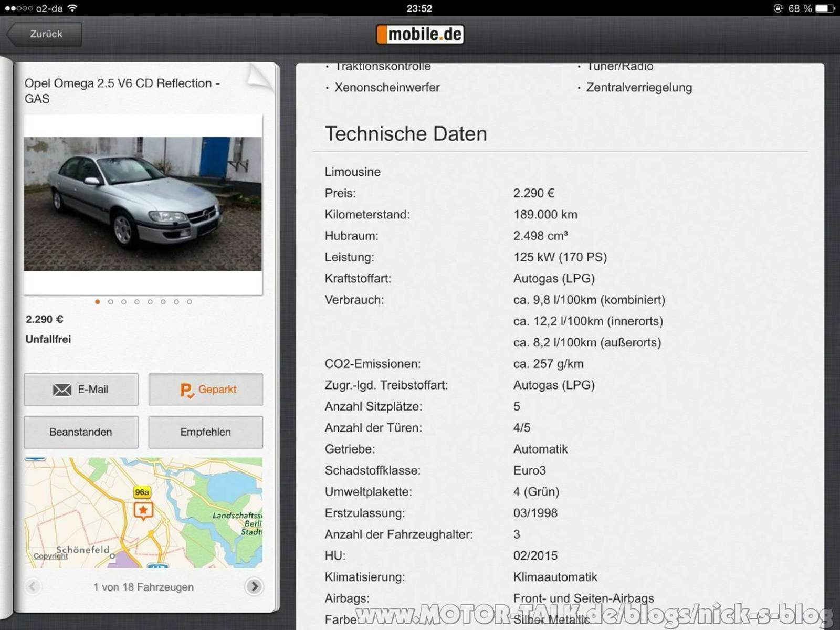This screenshot has height=630, width=840.
Task: Tap the Unfallfrei label
Action: (48, 340)
